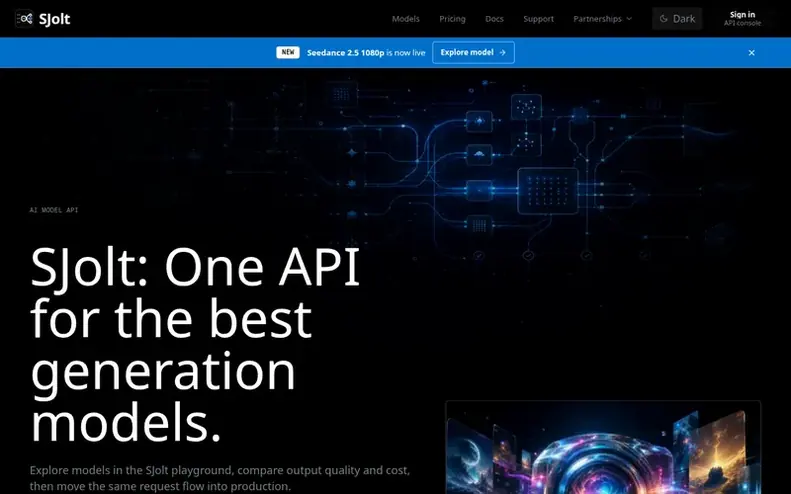Image resolution: width=791 pixels, height=494 pixels.
Task: Click the Explore model button
Action: [473, 52]
